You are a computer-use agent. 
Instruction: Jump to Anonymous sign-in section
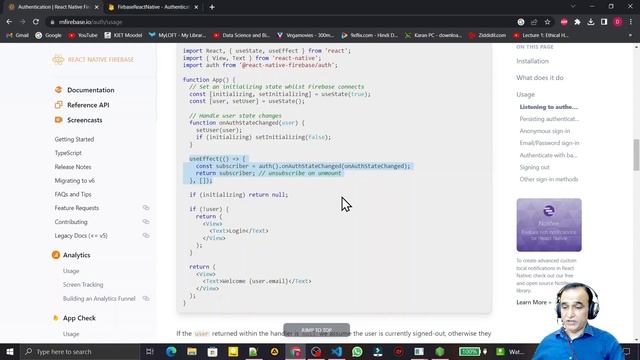click(x=544, y=131)
